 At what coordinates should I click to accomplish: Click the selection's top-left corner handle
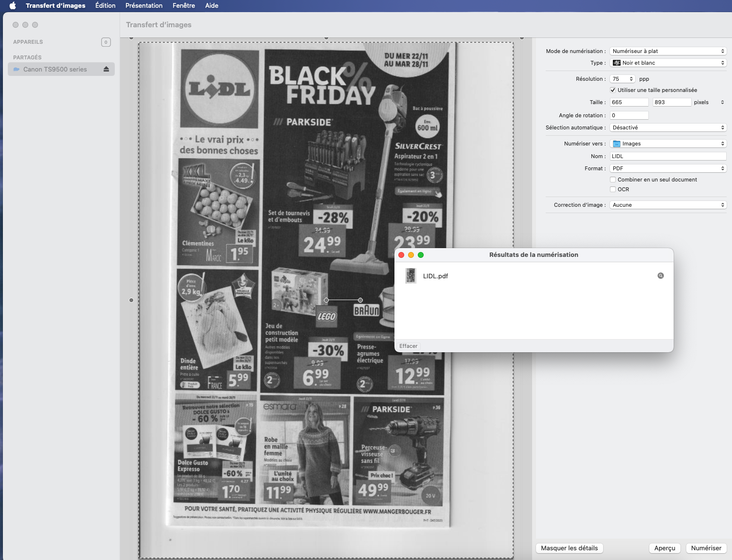tap(131, 38)
